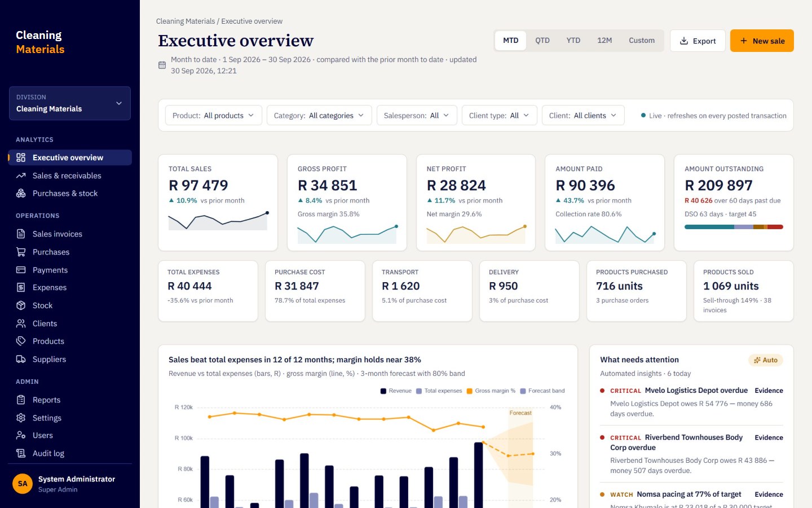Click the Stock box icon
The image size is (812, 508).
pos(21,305)
